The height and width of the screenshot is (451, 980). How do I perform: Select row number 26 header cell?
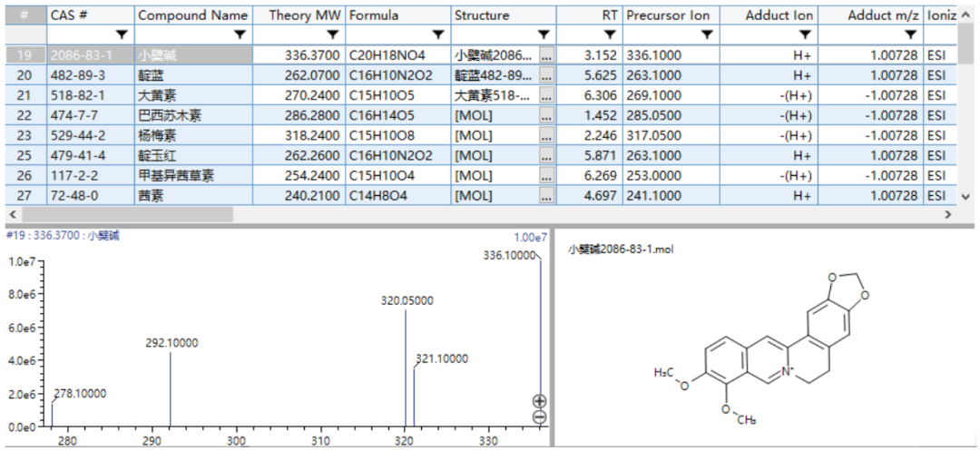(24, 175)
